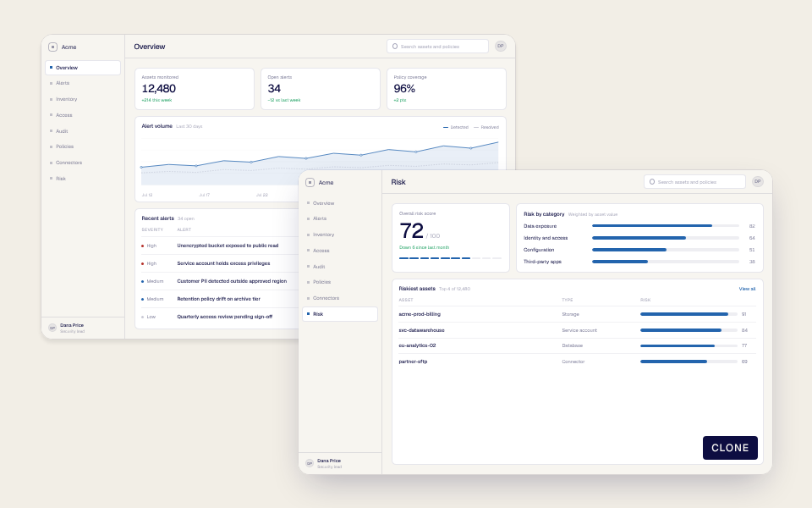Click the Policy coverage 96% card
The image size is (812, 508).
[x=447, y=89]
